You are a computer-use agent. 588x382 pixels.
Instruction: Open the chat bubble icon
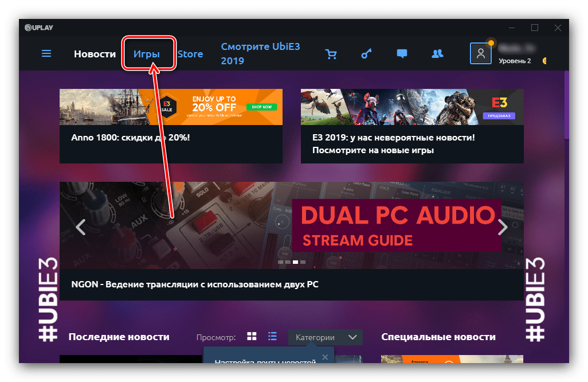click(402, 54)
